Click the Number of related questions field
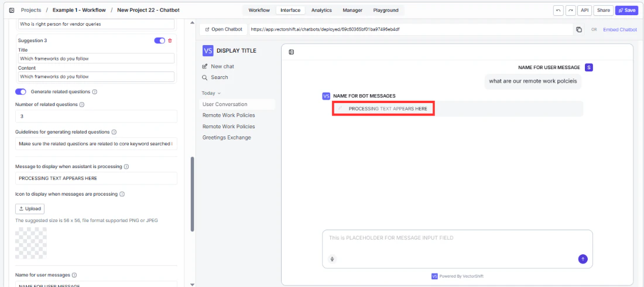This screenshot has width=644, height=287. [96, 117]
